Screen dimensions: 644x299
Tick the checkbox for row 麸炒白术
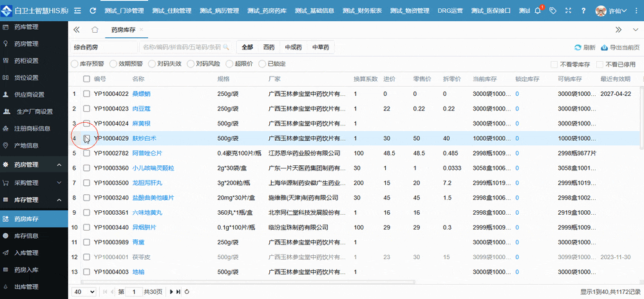click(x=86, y=138)
